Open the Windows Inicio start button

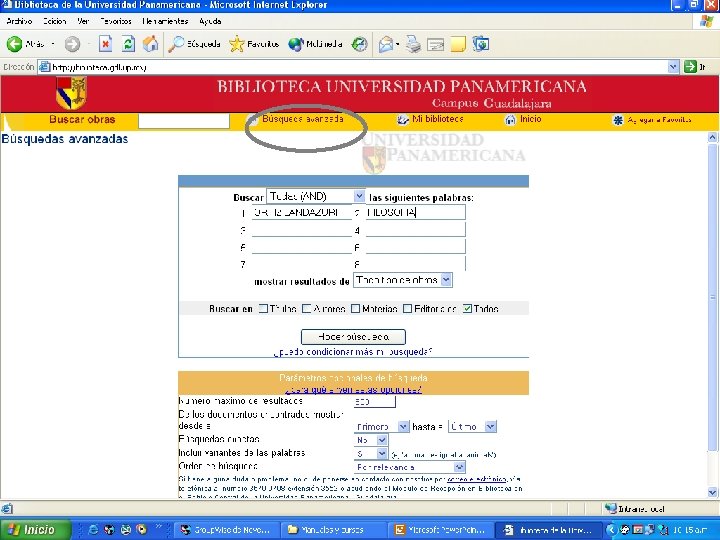36,529
